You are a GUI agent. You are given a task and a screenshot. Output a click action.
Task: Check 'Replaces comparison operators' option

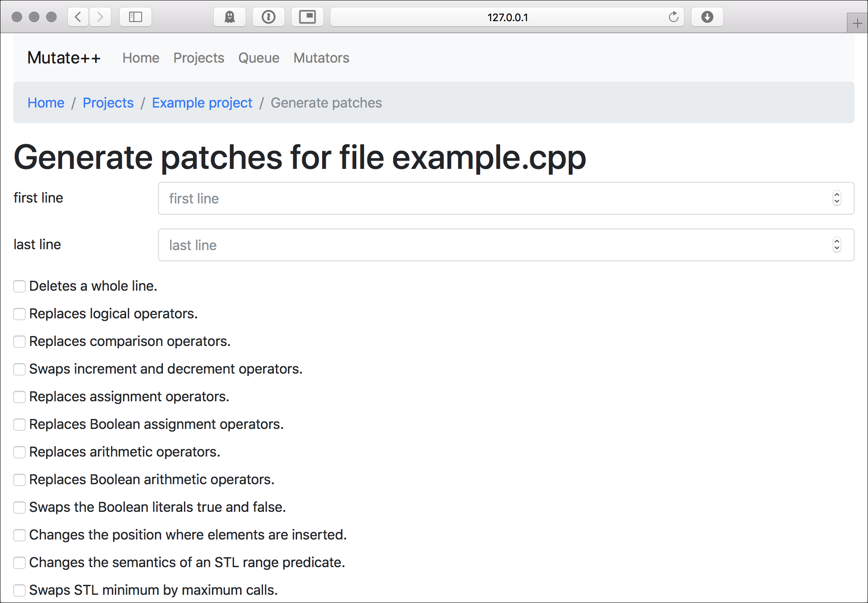pos(19,342)
